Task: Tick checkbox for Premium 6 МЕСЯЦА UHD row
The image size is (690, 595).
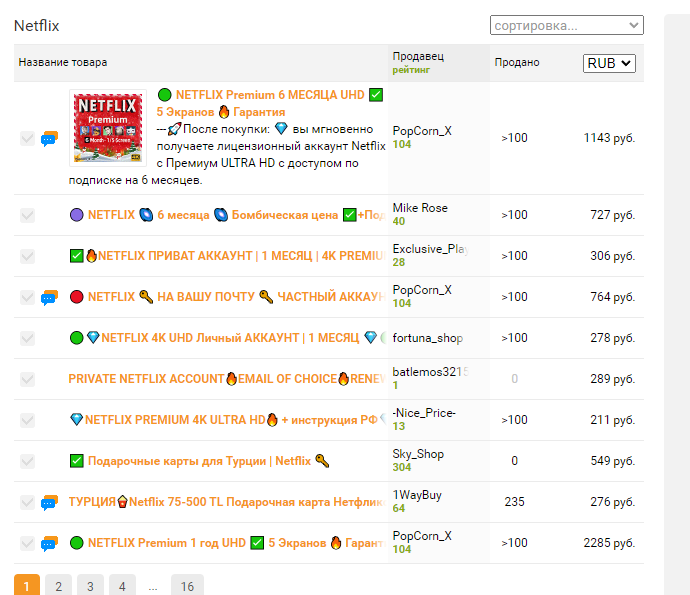Action: pos(27,139)
